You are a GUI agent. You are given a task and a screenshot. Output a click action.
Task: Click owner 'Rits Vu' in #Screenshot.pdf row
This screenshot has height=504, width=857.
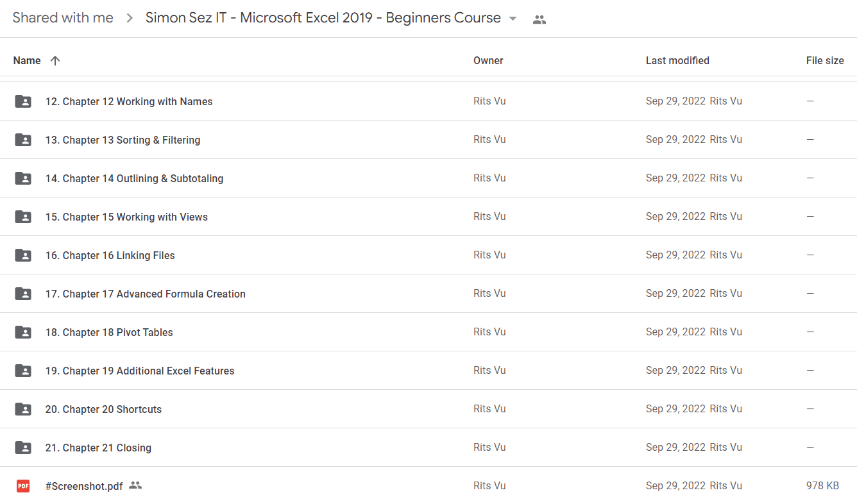pyautogui.click(x=489, y=486)
